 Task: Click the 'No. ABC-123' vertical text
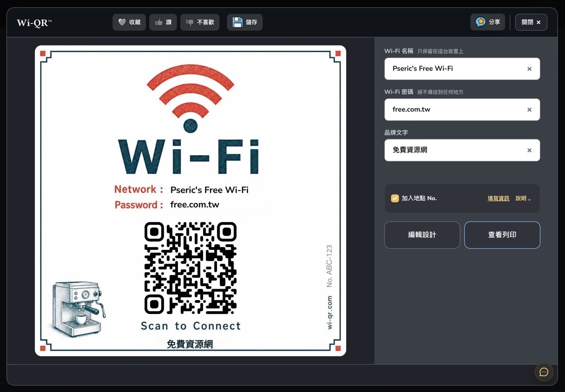[x=329, y=266]
